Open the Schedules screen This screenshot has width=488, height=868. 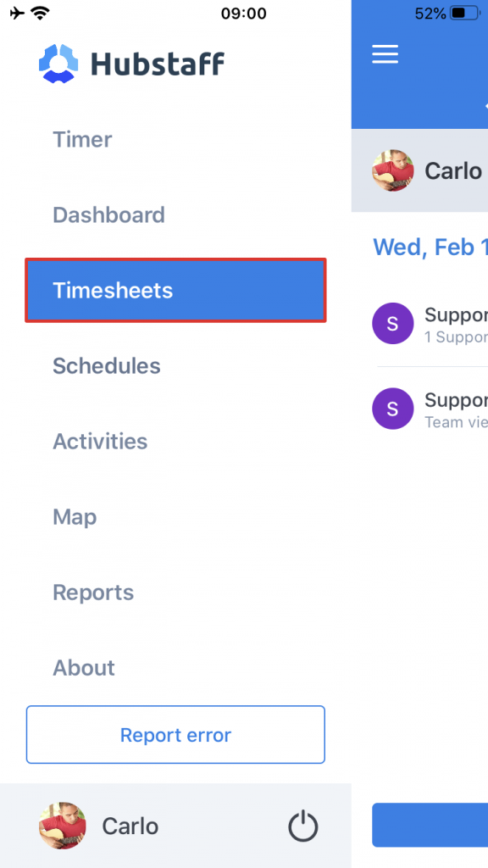tap(107, 366)
